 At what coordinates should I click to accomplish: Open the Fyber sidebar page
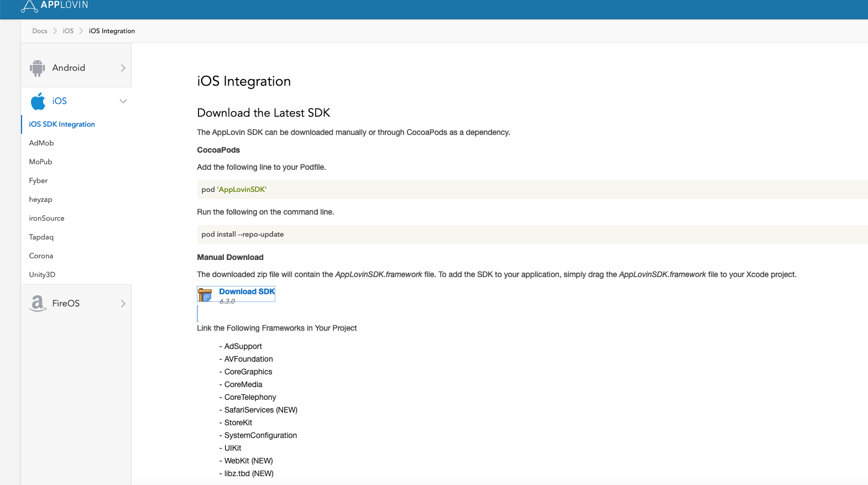(x=38, y=181)
